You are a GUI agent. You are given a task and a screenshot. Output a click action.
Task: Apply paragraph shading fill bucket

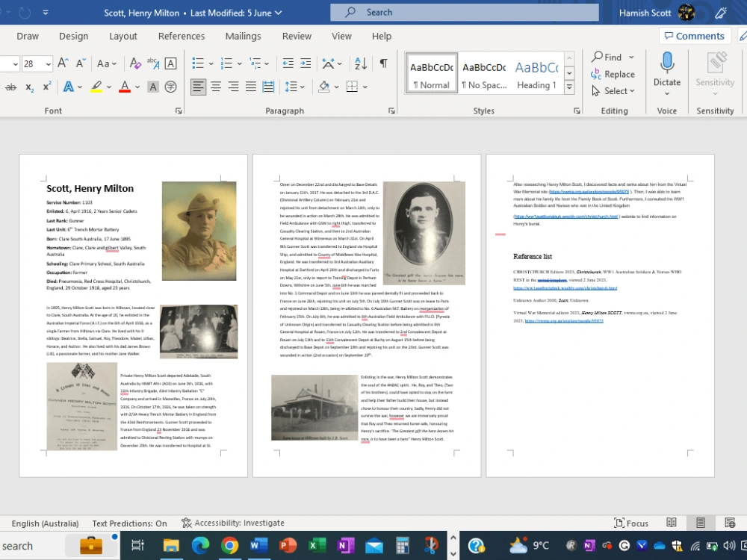(x=324, y=87)
